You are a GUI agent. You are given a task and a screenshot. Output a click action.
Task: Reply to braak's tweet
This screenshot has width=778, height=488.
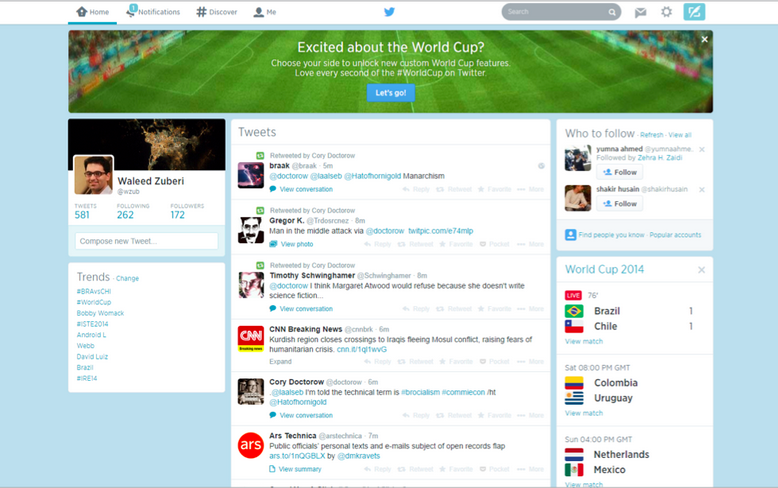click(416, 189)
